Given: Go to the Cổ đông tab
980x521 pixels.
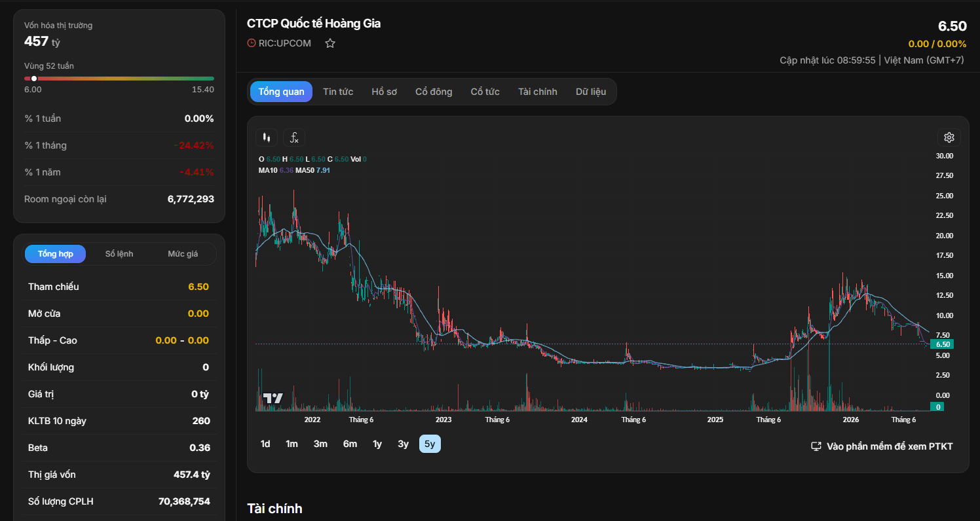Looking at the screenshot, I should point(434,92).
